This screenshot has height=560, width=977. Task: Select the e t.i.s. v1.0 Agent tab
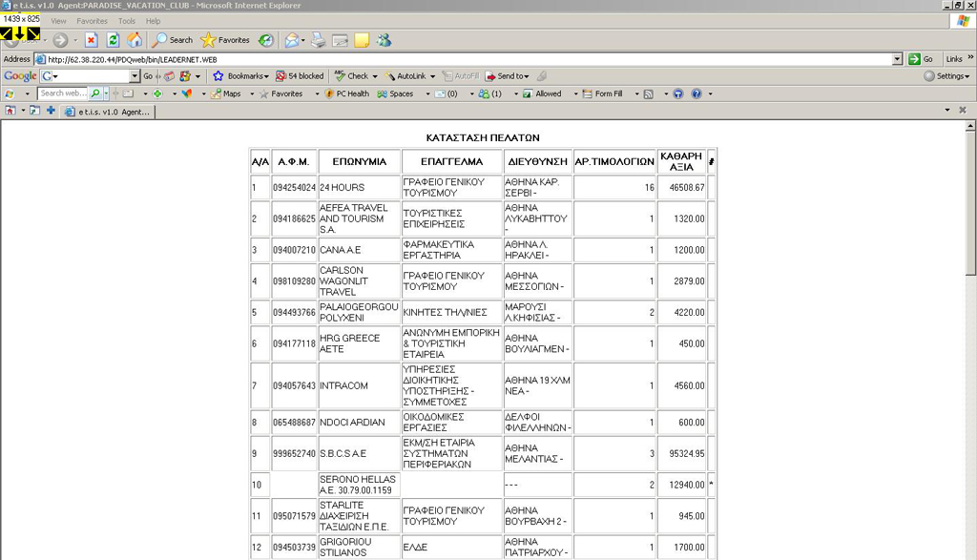click(x=107, y=113)
